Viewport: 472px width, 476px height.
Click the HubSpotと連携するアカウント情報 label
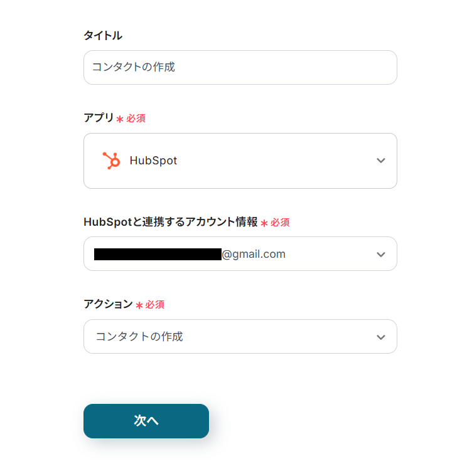170,222
